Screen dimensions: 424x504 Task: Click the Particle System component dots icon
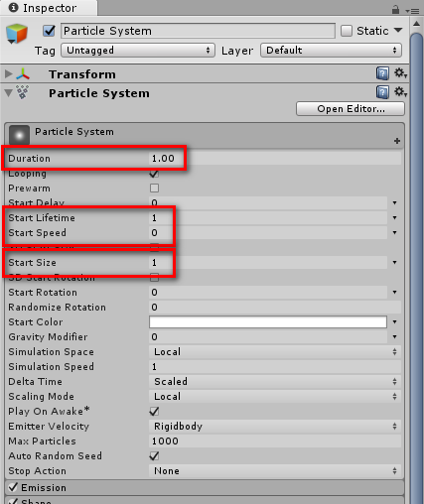click(23, 92)
